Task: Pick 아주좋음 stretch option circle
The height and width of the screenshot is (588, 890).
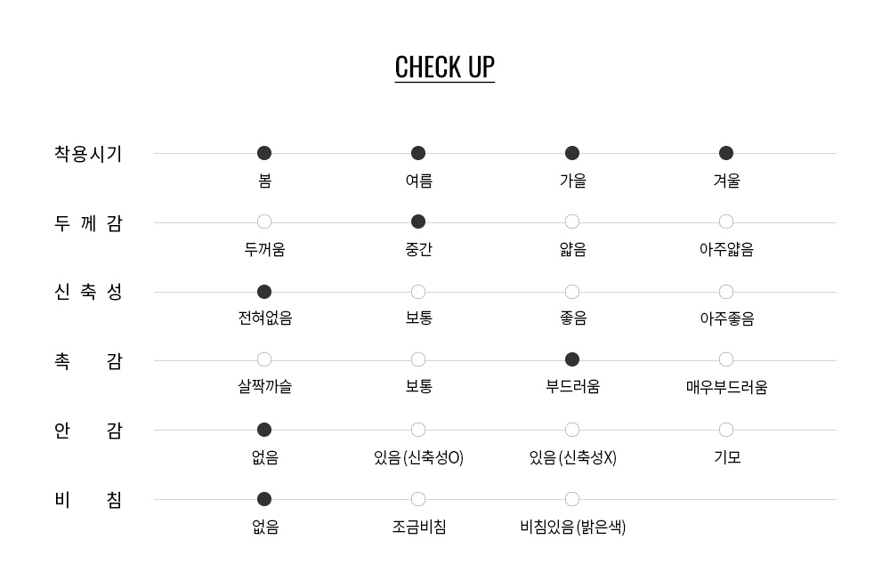Action: [726, 292]
